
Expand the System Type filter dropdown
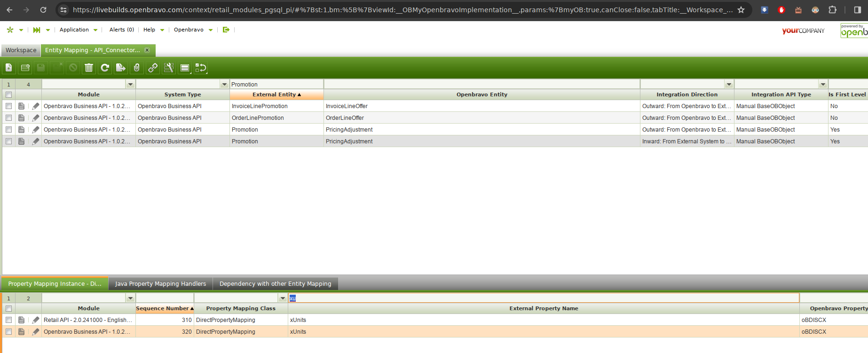pyautogui.click(x=224, y=85)
